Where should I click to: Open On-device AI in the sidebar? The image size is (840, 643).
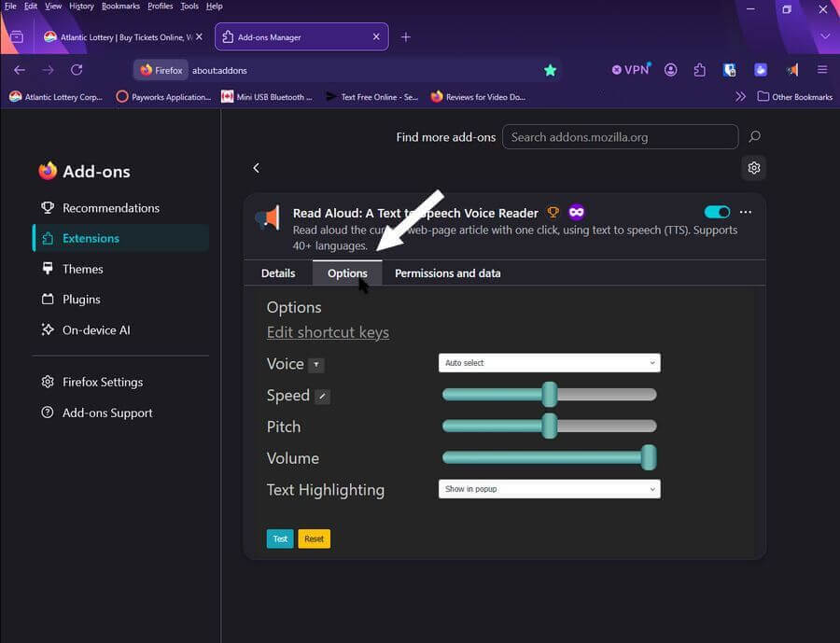[120, 330]
